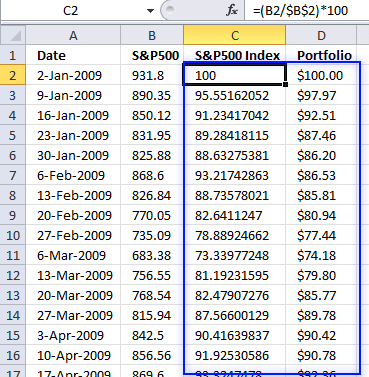This screenshot has width=369, height=377.
Task: Select cell with 78.88924662
Action: 235,235
